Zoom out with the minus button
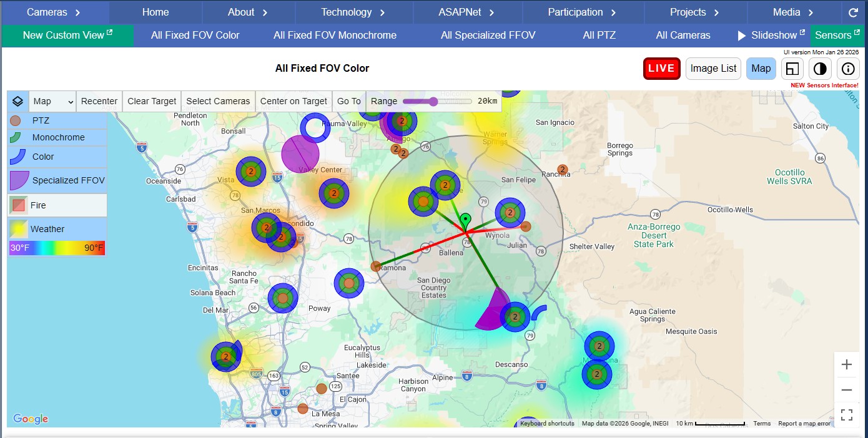868x438 pixels. coord(847,390)
